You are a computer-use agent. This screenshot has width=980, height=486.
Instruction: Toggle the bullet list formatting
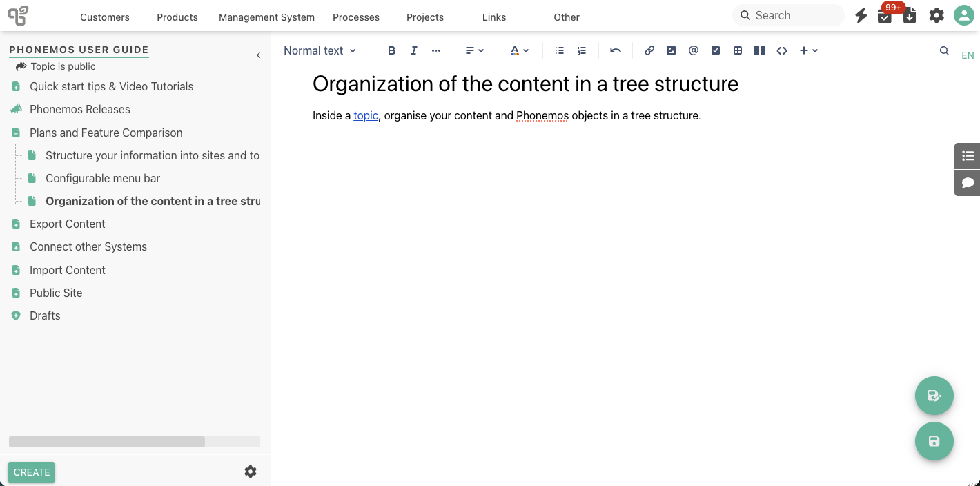pos(560,50)
